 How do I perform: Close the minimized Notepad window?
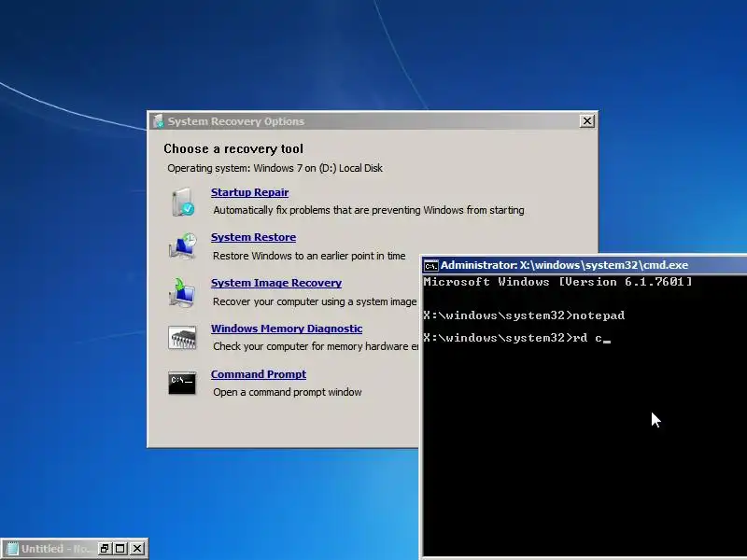[137, 549]
